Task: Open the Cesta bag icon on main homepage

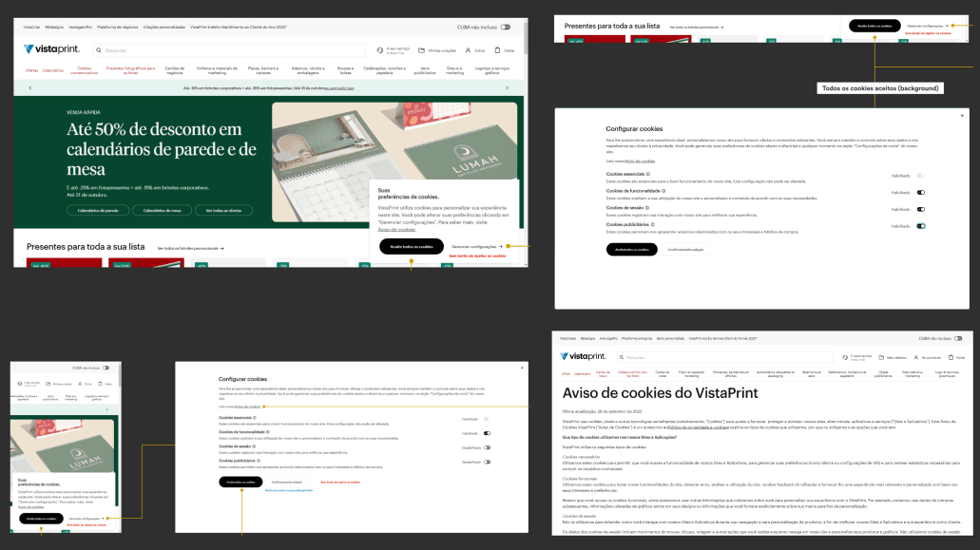Action: (x=497, y=50)
